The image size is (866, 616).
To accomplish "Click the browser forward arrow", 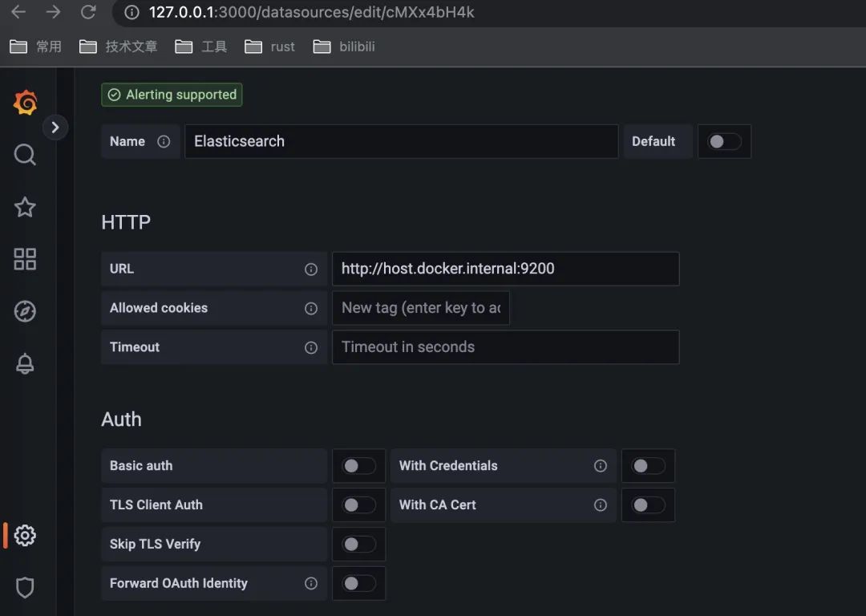I will tap(53, 12).
